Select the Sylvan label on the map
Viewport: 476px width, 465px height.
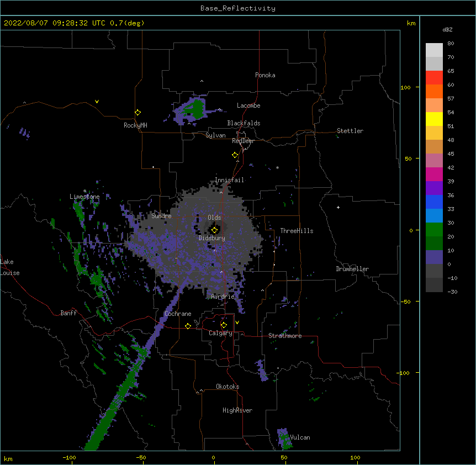[215, 135]
